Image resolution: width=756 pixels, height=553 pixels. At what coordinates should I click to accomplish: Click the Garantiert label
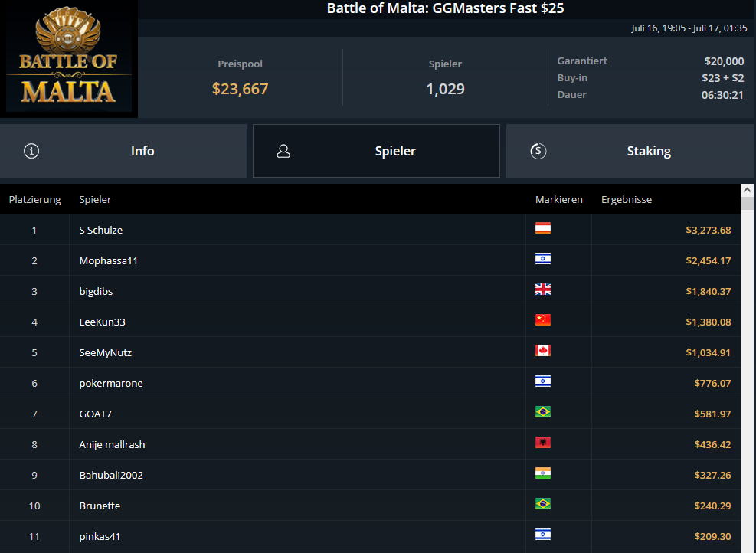582,61
